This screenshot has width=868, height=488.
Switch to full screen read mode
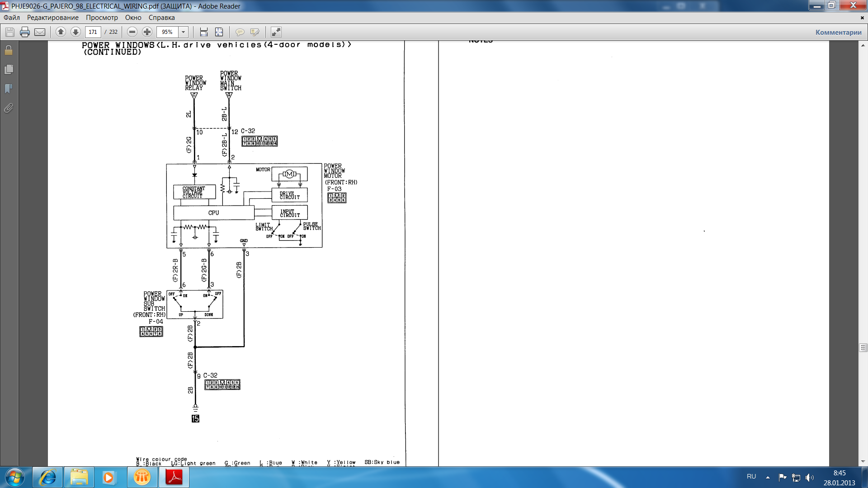click(x=276, y=32)
